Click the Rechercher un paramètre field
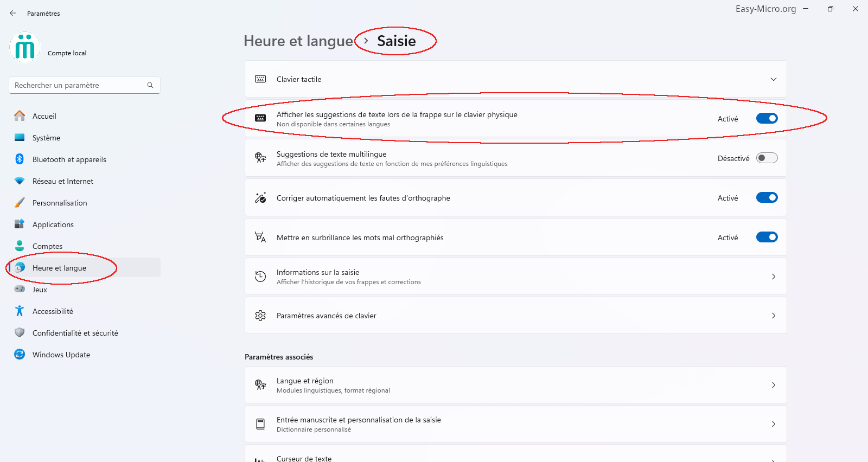The width and height of the screenshot is (868, 462). pyautogui.click(x=85, y=85)
